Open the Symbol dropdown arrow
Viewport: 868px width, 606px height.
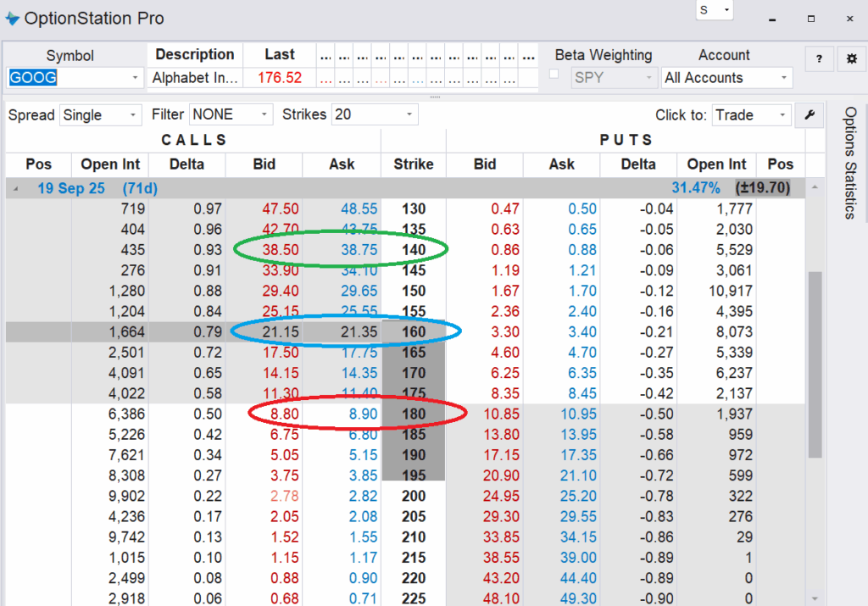pos(135,78)
